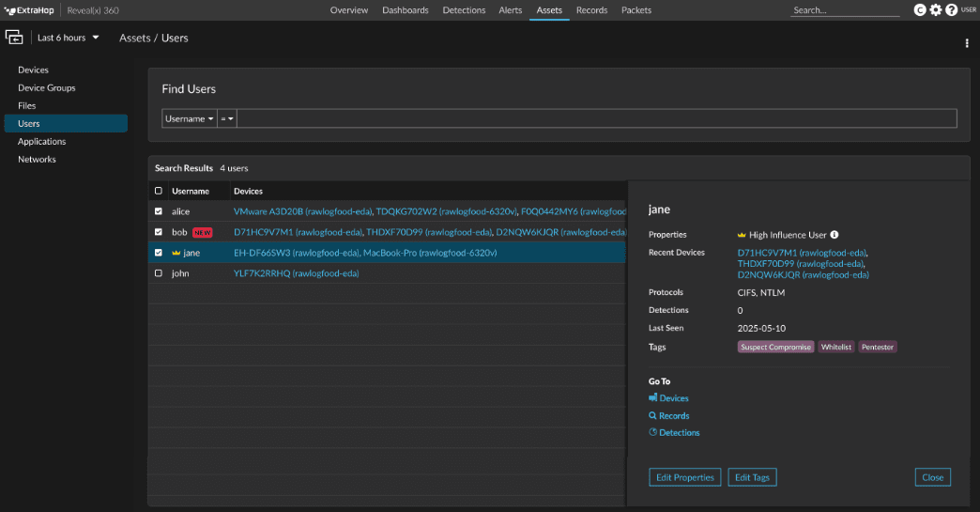980x512 pixels.
Task: Open the Records tab
Action: 592,10
